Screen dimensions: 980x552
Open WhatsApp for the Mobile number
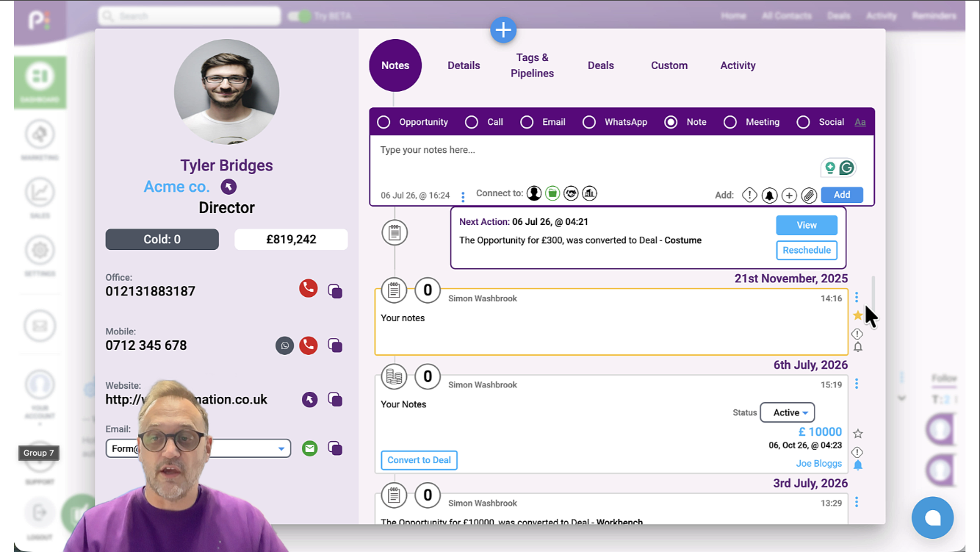coord(284,345)
